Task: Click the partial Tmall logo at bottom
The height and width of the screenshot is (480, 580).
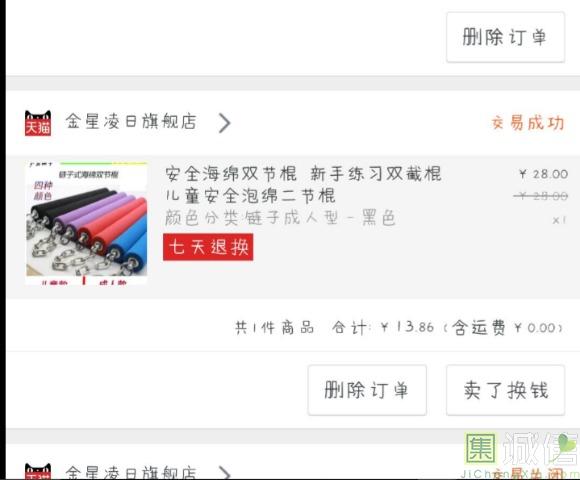Action: 38,471
